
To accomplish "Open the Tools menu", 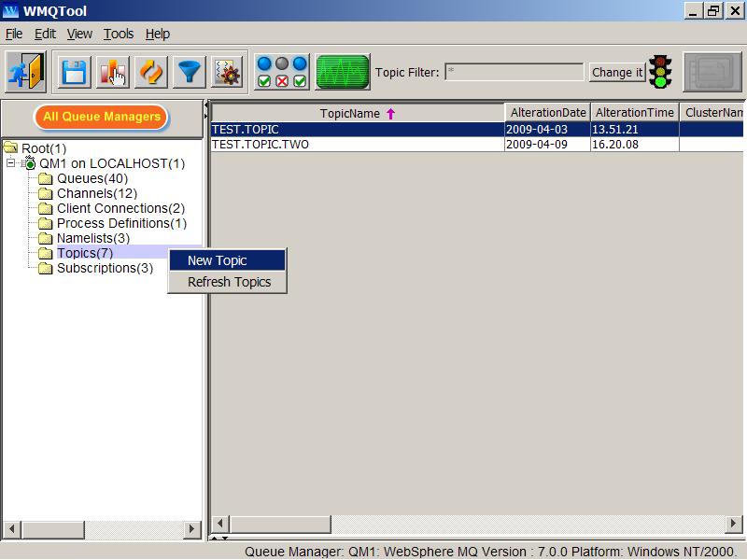I will [119, 34].
